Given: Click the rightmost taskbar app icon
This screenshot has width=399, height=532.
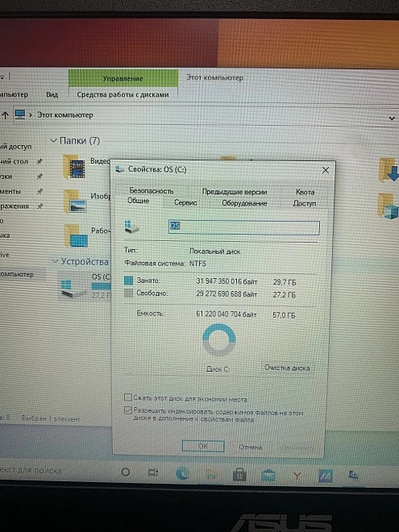Looking at the screenshot, I should [x=353, y=476].
